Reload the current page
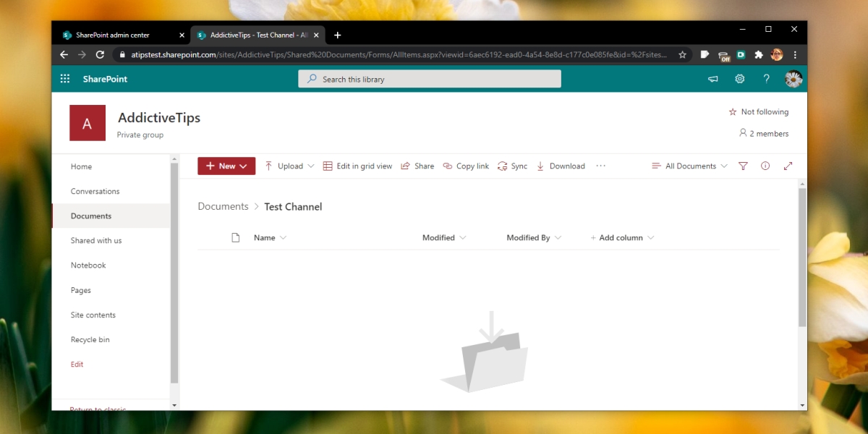The image size is (868, 434). (101, 54)
